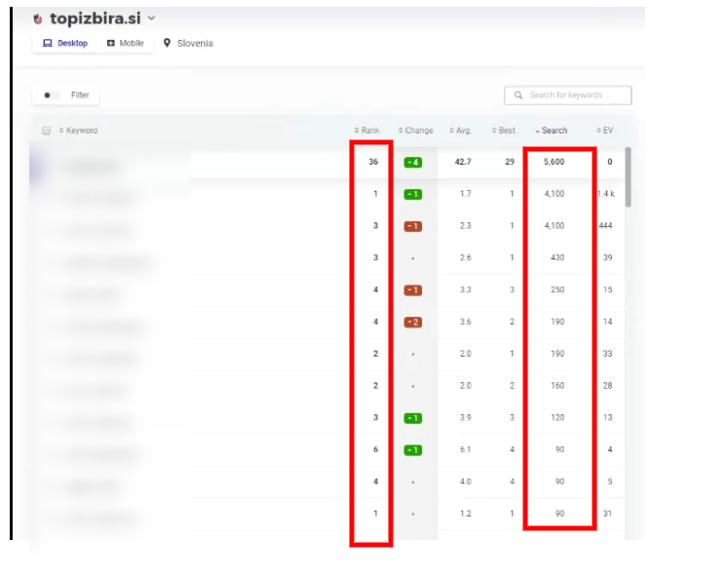Click average value 2.6
728x577 pixels.
466,257
